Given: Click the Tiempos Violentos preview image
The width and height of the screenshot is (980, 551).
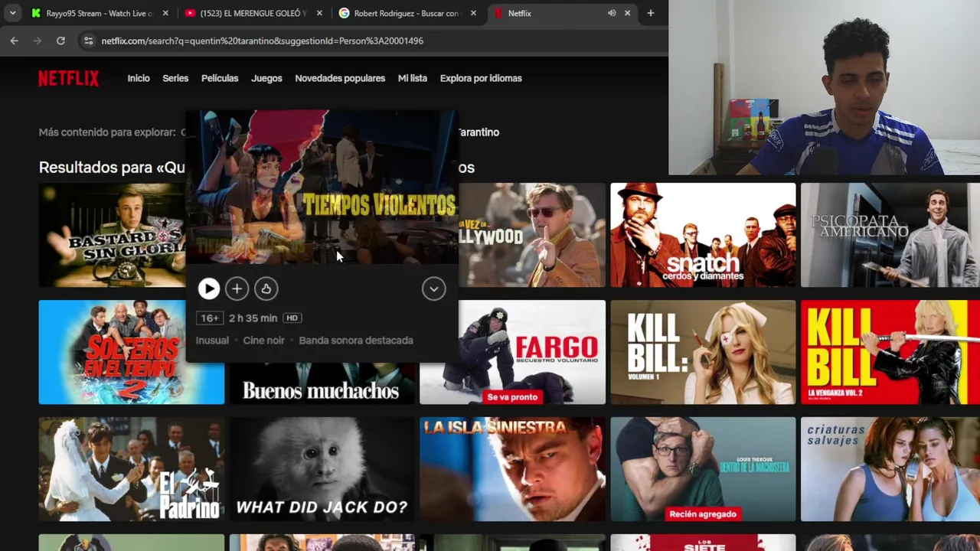Looking at the screenshot, I should tap(322, 187).
